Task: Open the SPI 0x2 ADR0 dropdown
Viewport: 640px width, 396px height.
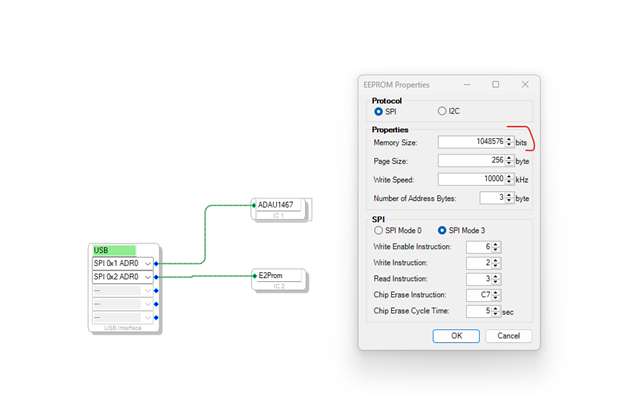Action: click(122, 277)
